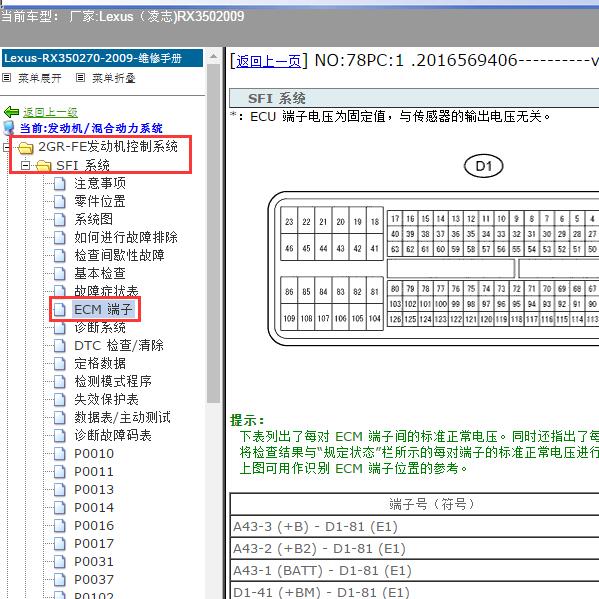The width and height of the screenshot is (599, 599).
Task: Click the page icon beside 检查间歇性故障
Action: coord(60,255)
